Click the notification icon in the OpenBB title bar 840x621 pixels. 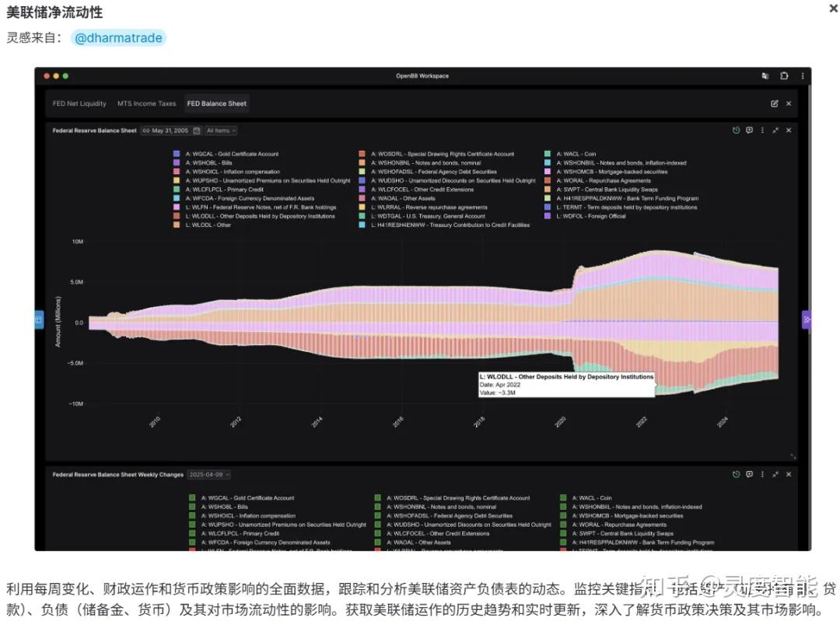pos(765,75)
